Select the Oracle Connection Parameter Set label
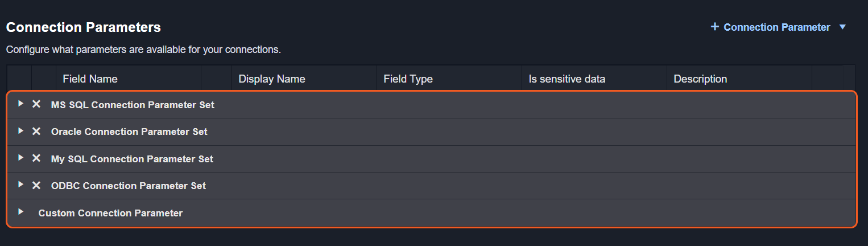This screenshot has height=246, width=868. [x=129, y=132]
